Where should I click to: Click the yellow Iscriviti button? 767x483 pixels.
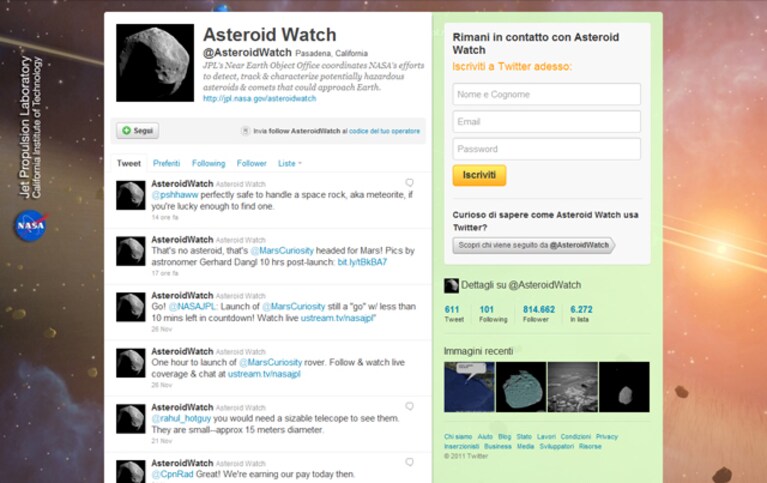[x=479, y=175]
